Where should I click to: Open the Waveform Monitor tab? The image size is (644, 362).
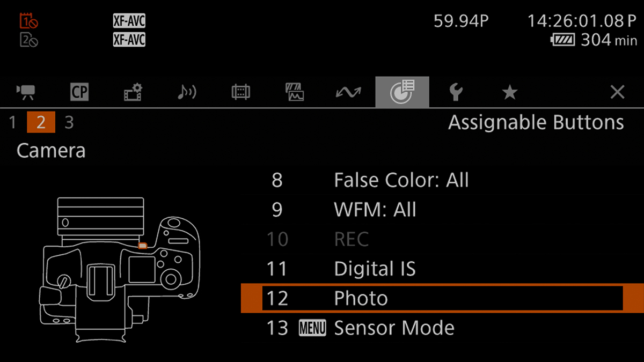[x=348, y=92]
